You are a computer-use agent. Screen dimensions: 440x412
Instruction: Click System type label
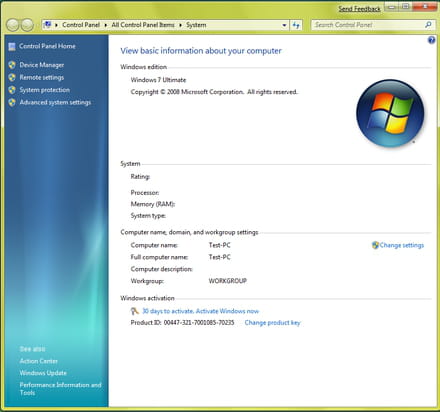(x=148, y=216)
